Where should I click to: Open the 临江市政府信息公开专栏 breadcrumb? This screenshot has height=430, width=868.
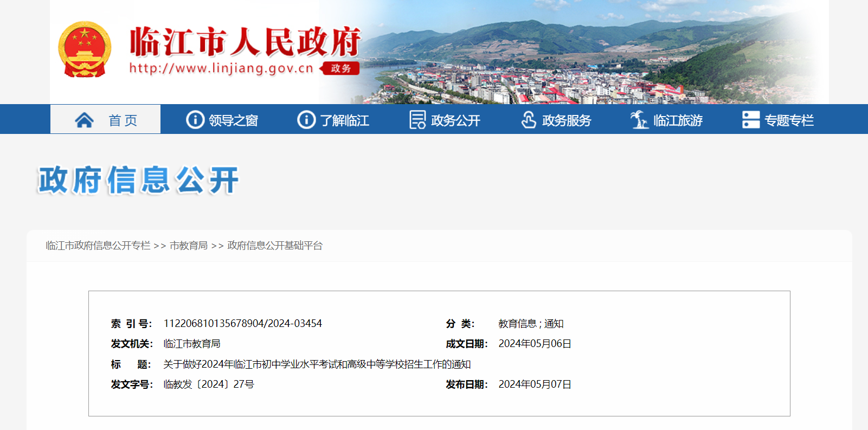pyautogui.click(x=98, y=246)
